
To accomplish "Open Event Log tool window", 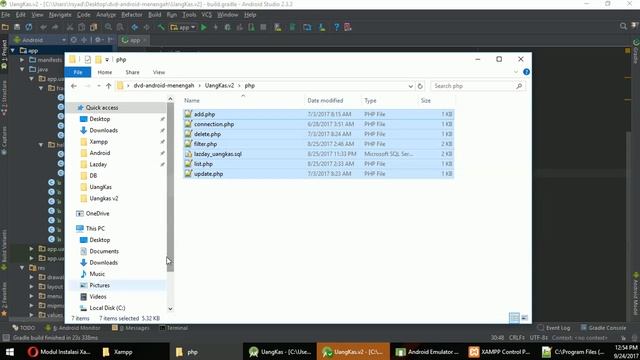I will [553, 328].
